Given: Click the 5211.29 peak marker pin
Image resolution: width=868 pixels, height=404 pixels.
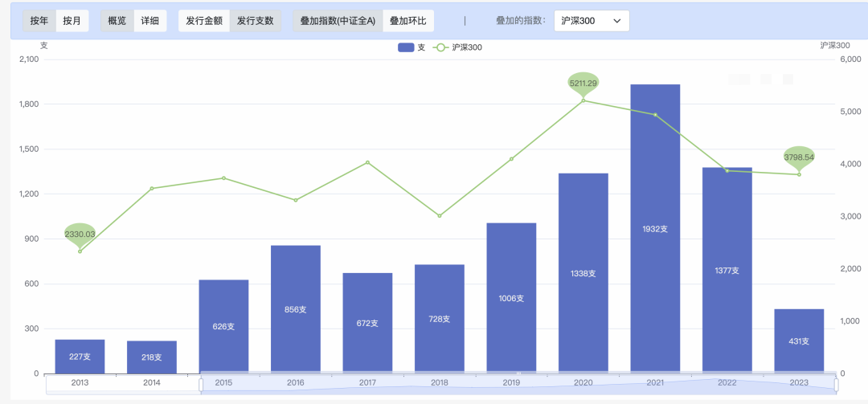Looking at the screenshot, I should coord(583,84).
